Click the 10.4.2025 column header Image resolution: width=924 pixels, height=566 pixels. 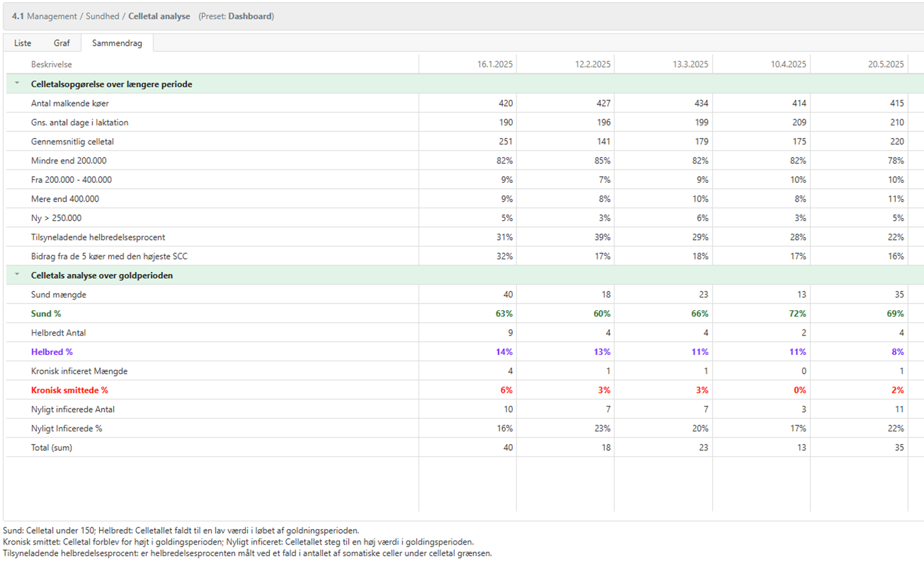tap(788, 65)
